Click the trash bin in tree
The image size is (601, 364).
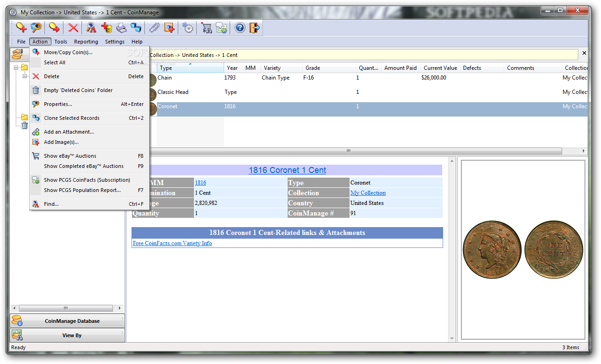pyautogui.click(x=25, y=125)
